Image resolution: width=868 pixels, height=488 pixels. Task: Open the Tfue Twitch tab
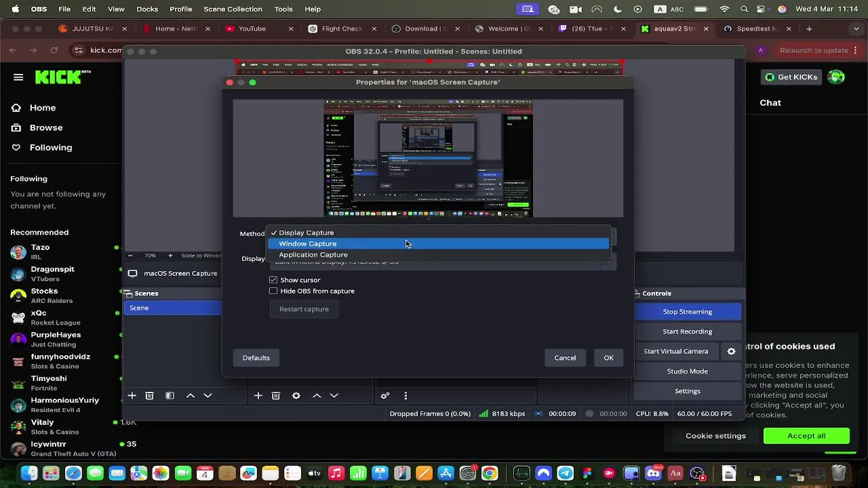[x=591, y=28]
